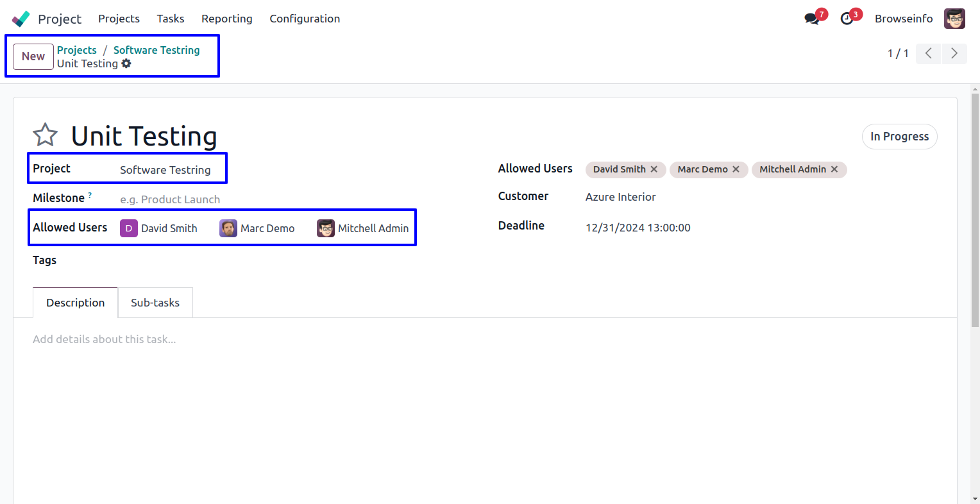Screen dimensions: 980x504
Task: Open the Reporting menu
Action: point(226,19)
